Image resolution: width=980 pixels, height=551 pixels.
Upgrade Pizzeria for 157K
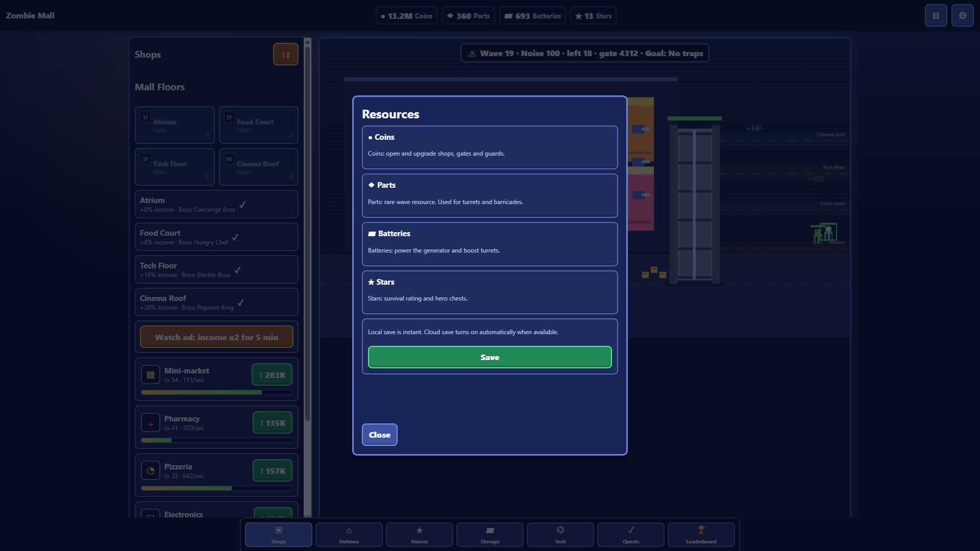point(273,470)
